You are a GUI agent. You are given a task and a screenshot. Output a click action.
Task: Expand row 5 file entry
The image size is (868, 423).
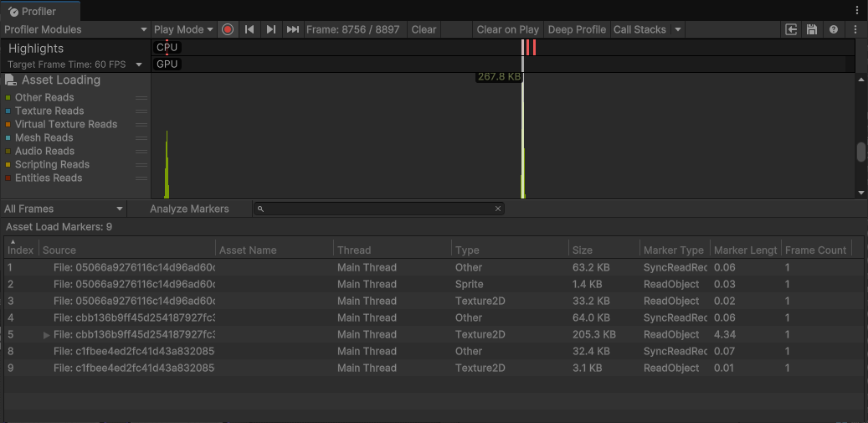47,335
